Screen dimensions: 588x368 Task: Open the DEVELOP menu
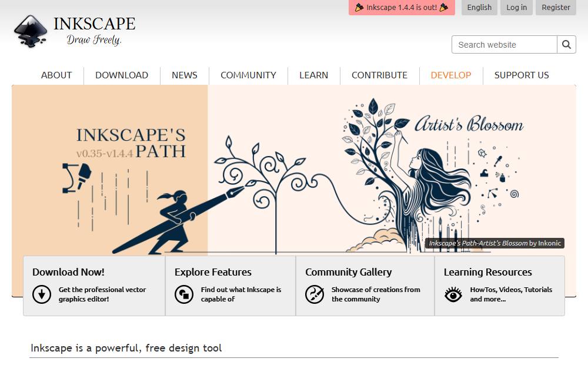451,75
